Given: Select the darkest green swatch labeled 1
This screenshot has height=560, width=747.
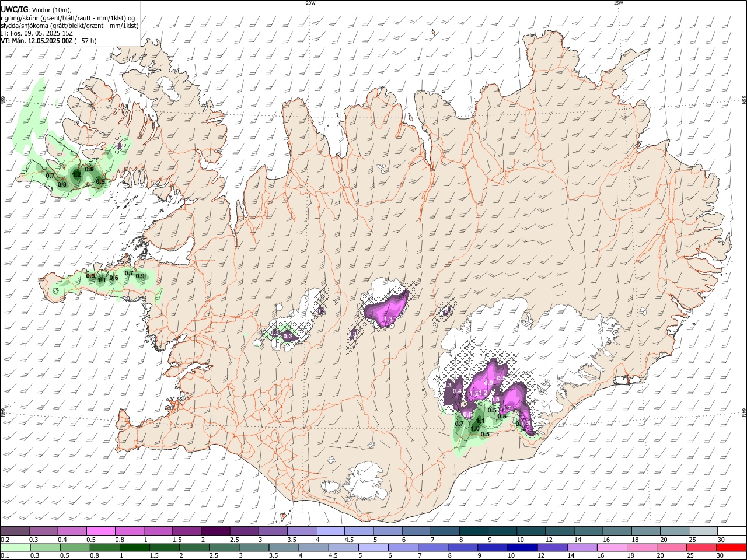Looking at the screenshot, I should click(135, 547).
